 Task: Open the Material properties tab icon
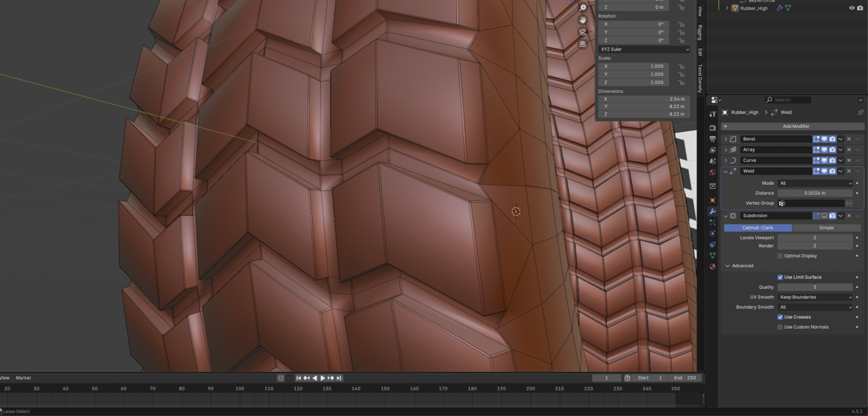(713, 266)
